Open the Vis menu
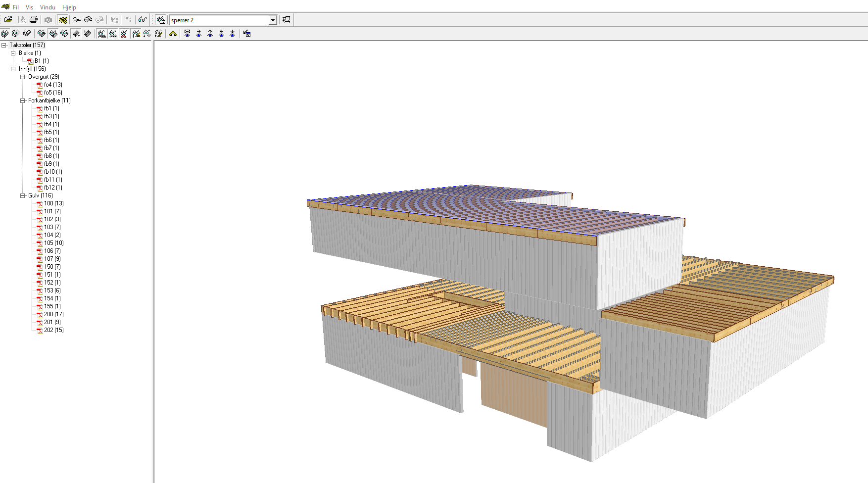Image resolution: width=868 pixels, height=483 pixels. (x=29, y=7)
